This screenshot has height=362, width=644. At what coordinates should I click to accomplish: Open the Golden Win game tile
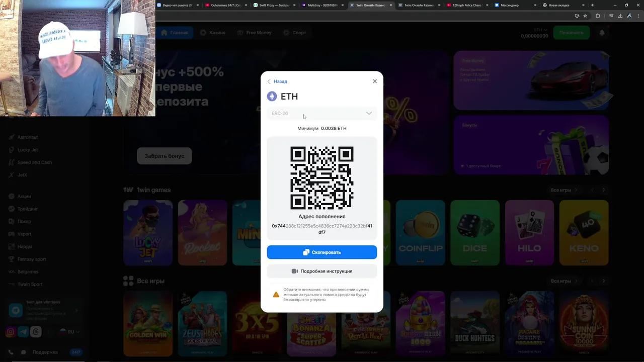tap(148, 324)
